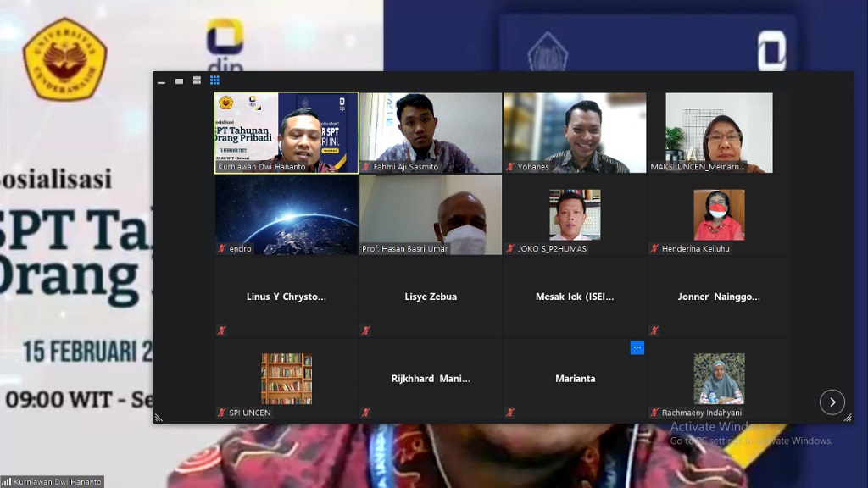
Task: Click muted mic icon on SPI UNCEN
Action: [x=222, y=413]
